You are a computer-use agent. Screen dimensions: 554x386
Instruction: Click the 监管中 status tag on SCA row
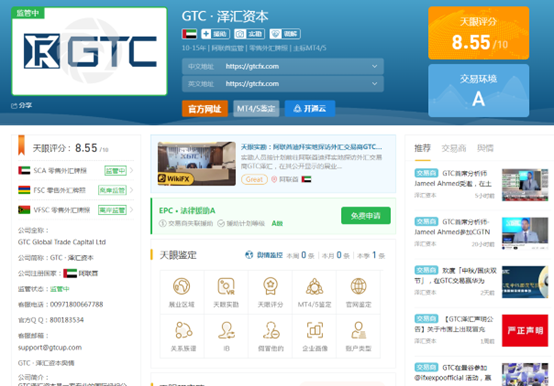pos(115,171)
